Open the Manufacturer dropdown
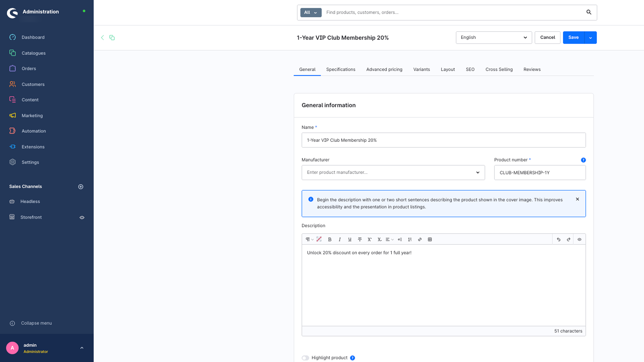 click(x=393, y=173)
